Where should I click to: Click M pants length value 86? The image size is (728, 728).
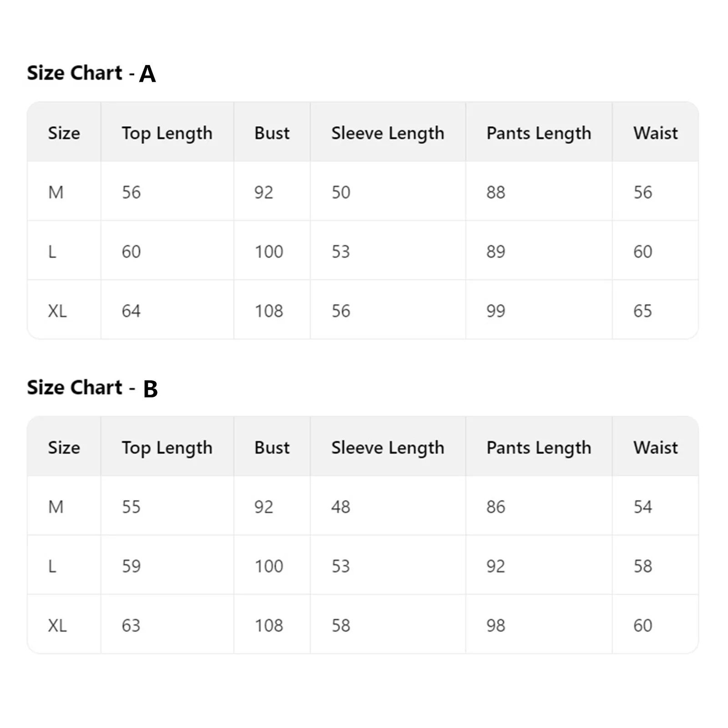click(495, 507)
